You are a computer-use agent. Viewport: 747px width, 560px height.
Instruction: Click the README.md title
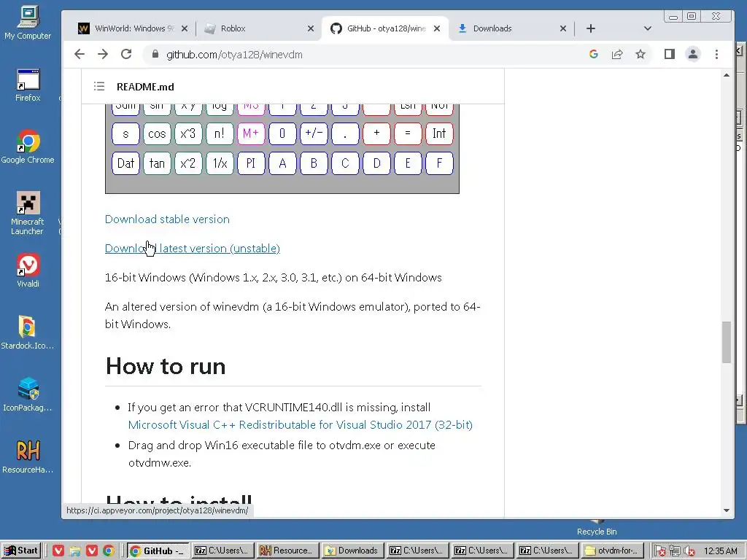tap(145, 87)
